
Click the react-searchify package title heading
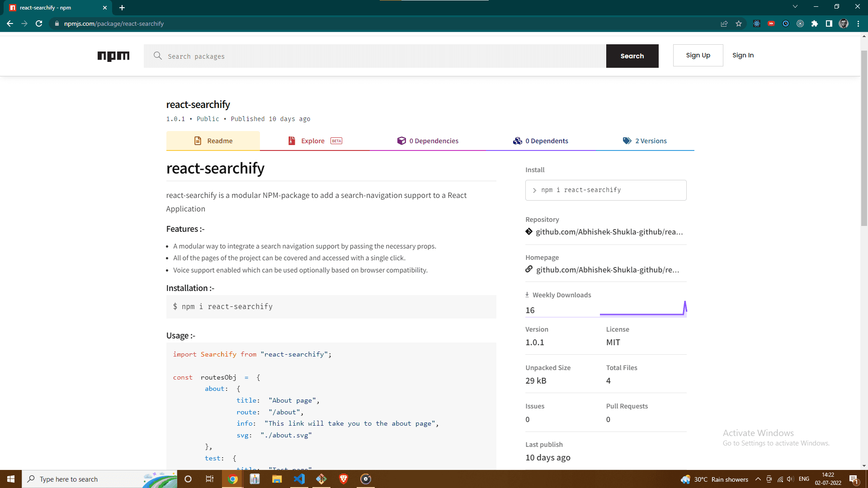click(x=198, y=104)
